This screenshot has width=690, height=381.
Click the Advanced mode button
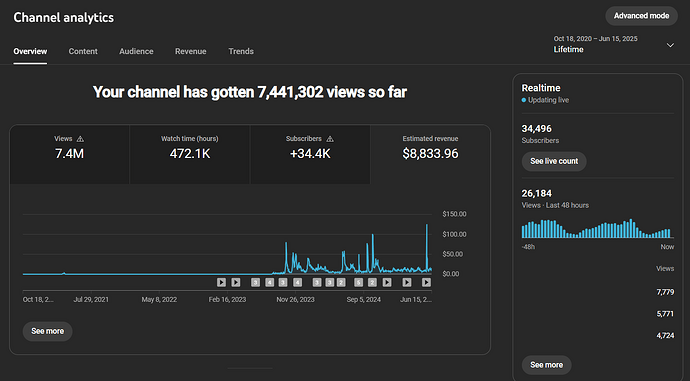[641, 16]
